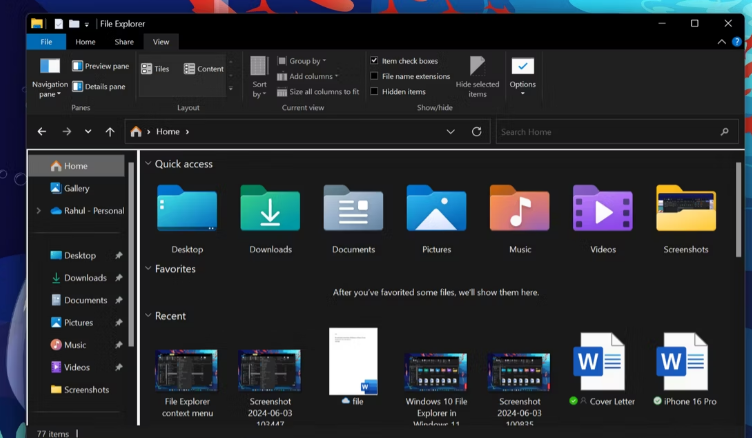Select the Desktop folder icon
Viewport: 752px width, 438px height.
(x=187, y=209)
